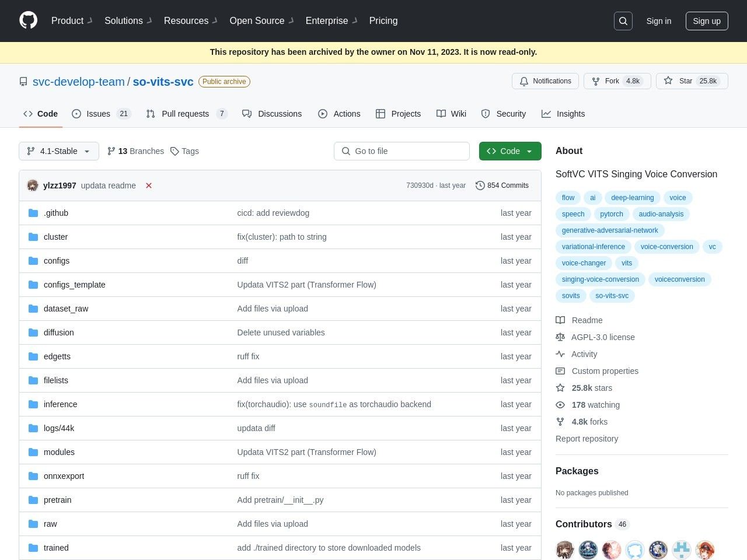This screenshot has width=747, height=560.
Task: Click the tags label icon
Action: pyautogui.click(x=174, y=151)
